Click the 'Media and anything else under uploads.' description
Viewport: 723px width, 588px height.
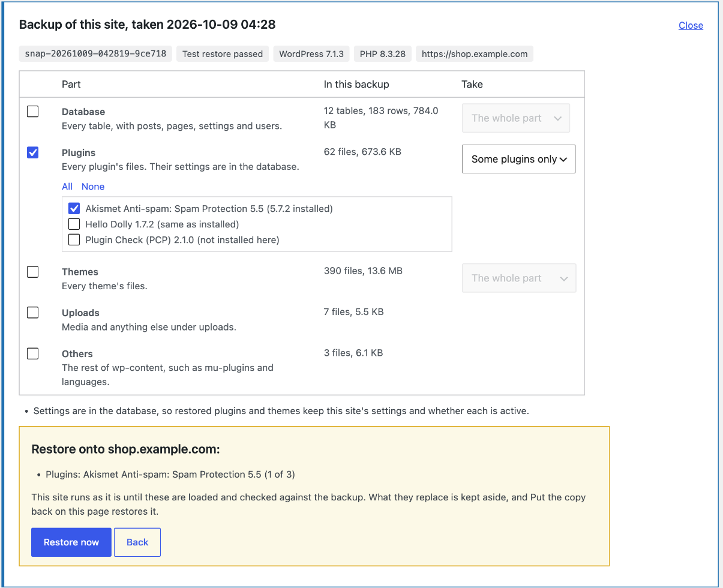coord(149,327)
